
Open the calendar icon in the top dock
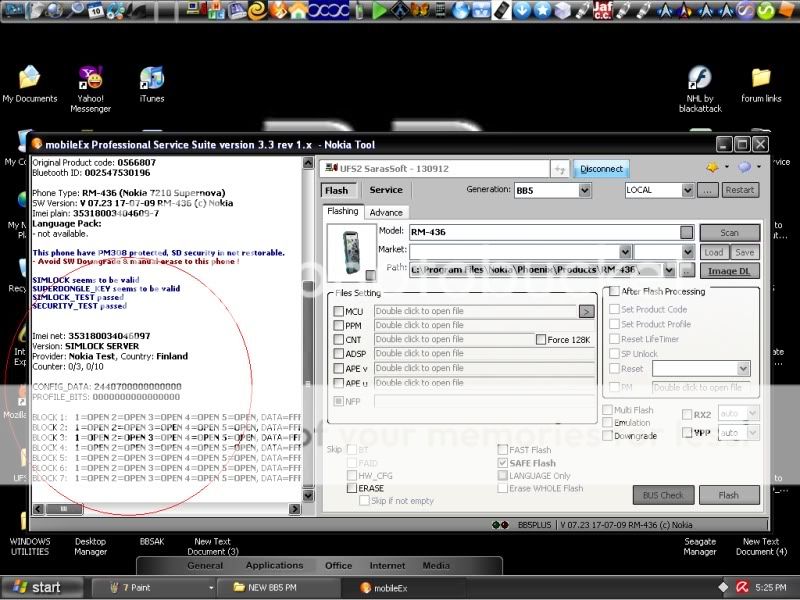pos(95,10)
